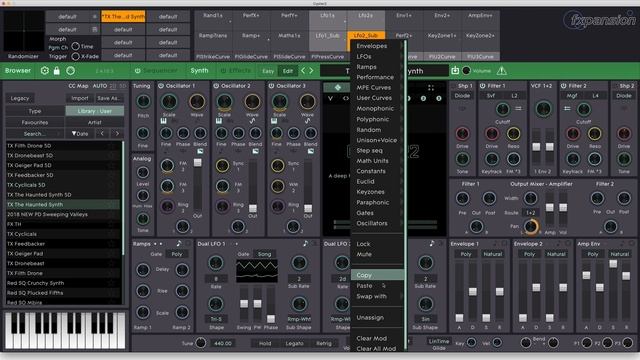Open the LFOs submenu
The height and width of the screenshot is (360, 640).
378,56
